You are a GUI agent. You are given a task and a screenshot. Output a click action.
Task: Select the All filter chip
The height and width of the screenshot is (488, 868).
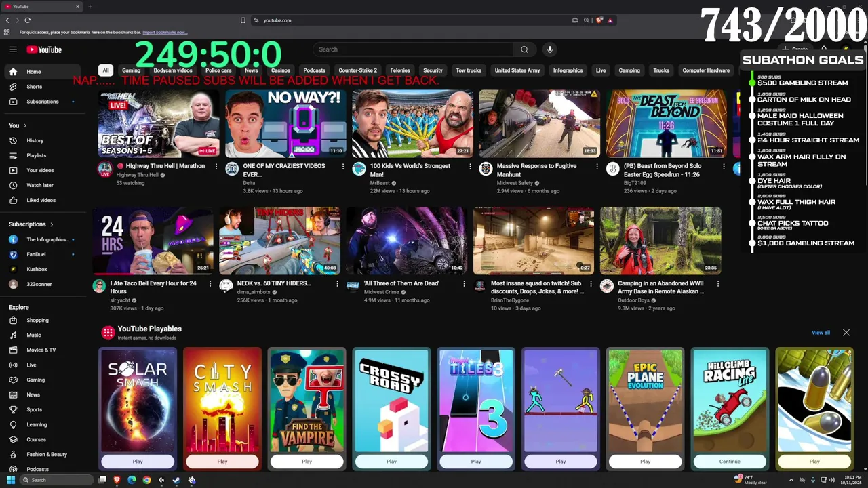pyautogui.click(x=105, y=70)
